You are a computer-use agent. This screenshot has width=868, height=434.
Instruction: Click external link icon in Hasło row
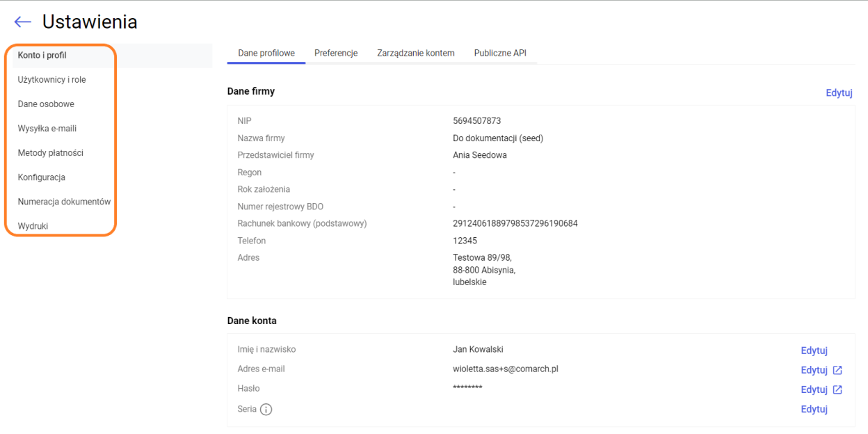point(837,389)
